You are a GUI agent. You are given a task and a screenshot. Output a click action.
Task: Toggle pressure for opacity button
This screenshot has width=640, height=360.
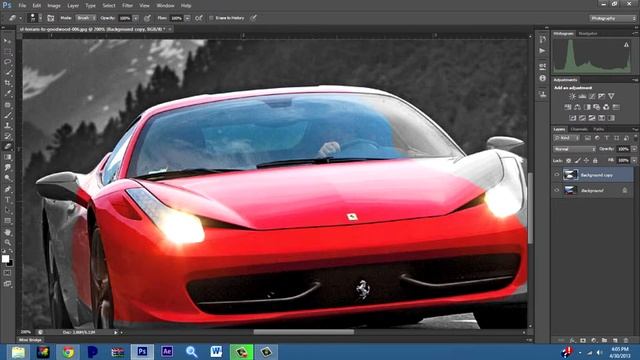coord(147,18)
